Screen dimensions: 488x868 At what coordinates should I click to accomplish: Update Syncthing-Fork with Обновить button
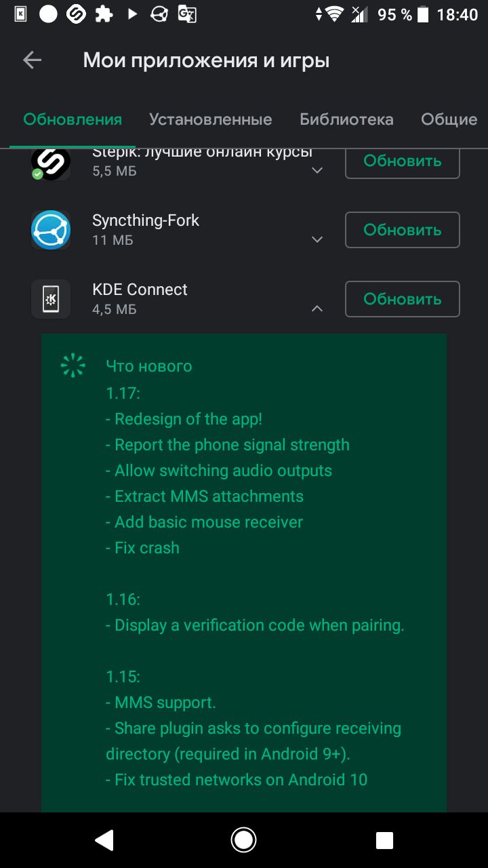click(x=403, y=230)
